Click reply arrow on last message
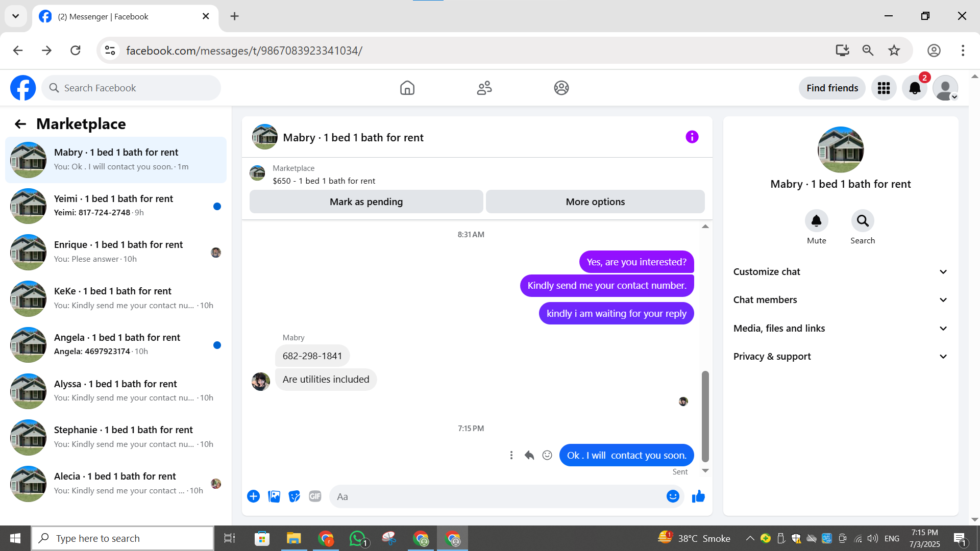The height and width of the screenshot is (551, 980). coord(529,455)
